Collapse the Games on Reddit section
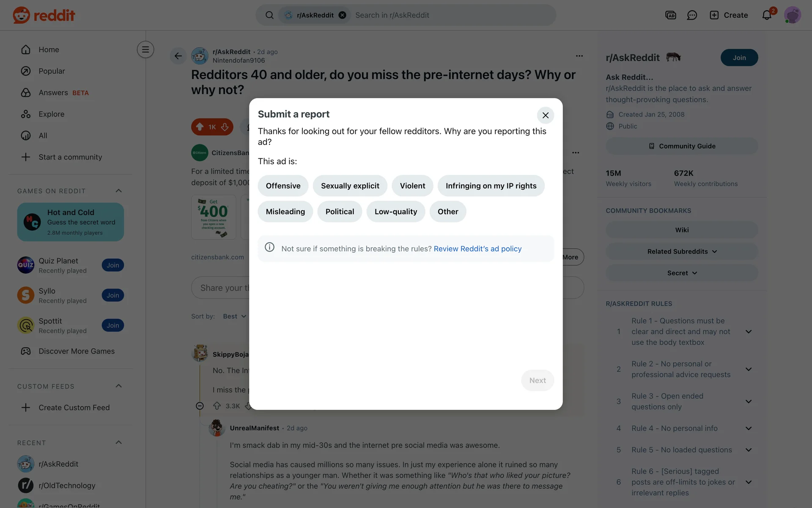The image size is (812, 508). (119, 191)
